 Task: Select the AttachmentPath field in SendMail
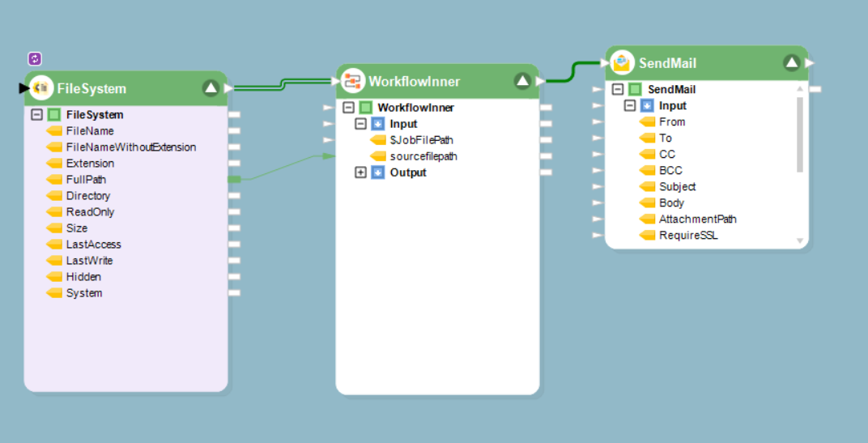pyautogui.click(x=697, y=219)
